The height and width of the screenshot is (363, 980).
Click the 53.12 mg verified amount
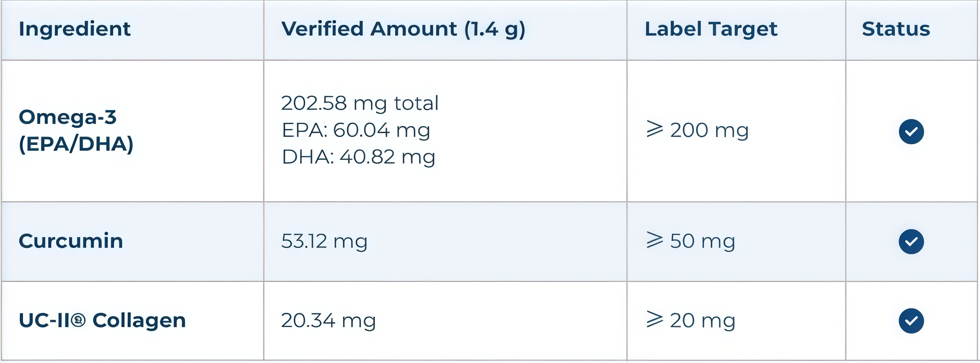(x=324, y=241)
